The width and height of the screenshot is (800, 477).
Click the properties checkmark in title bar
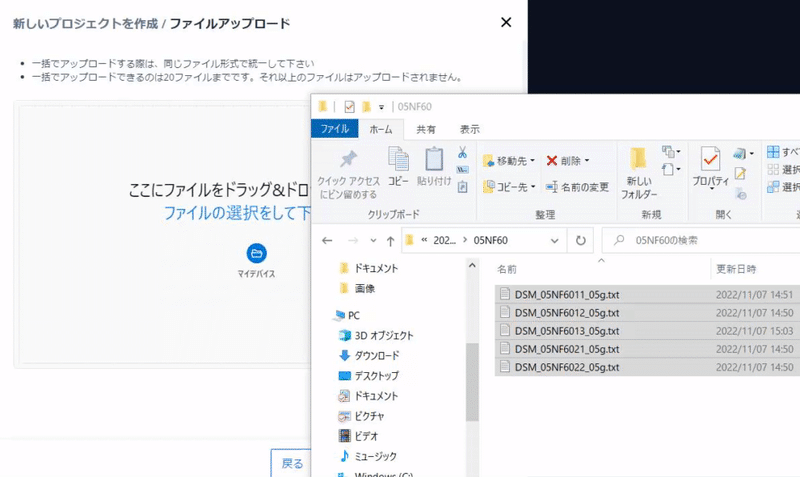[x=349, y=107]
